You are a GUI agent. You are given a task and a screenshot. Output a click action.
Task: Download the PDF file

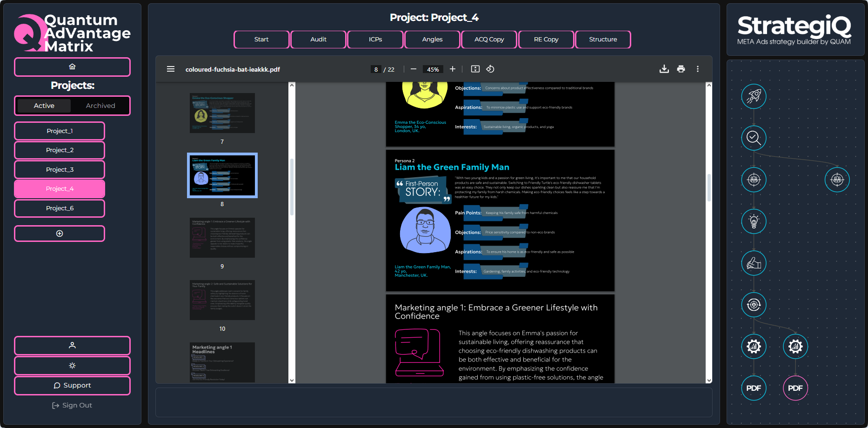(x=664, y=69)
